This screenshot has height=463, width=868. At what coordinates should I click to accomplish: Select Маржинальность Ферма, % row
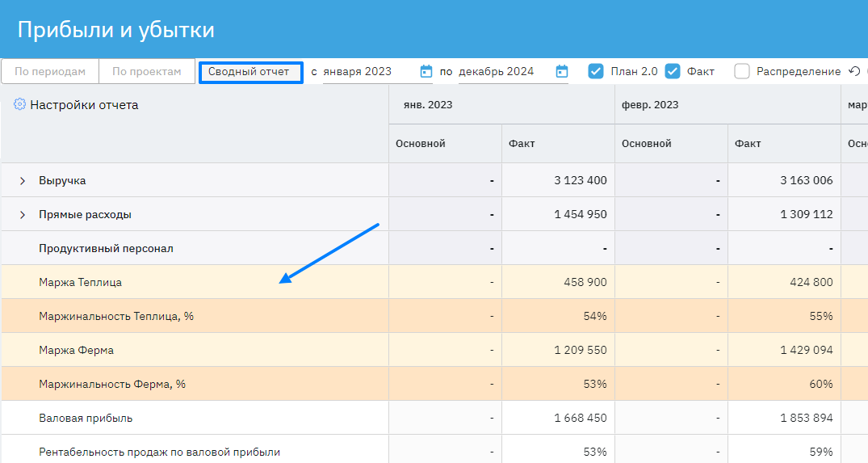click(x=112, y=385)
